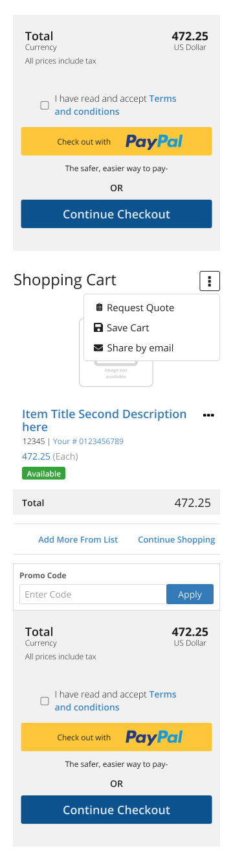Tick the bottom Terms and conditions checkbox

(45, 701)
